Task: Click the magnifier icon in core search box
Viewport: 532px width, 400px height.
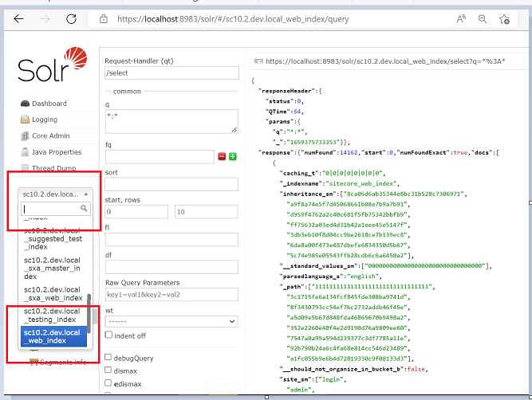Action: coord(84,208)
